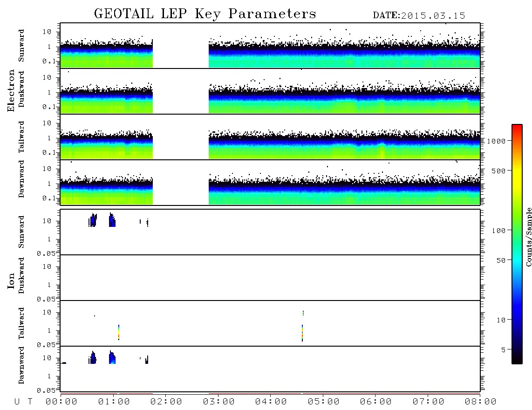Click the Electron Dawnward spectrogram near 05:00

[x=324, y=192]
